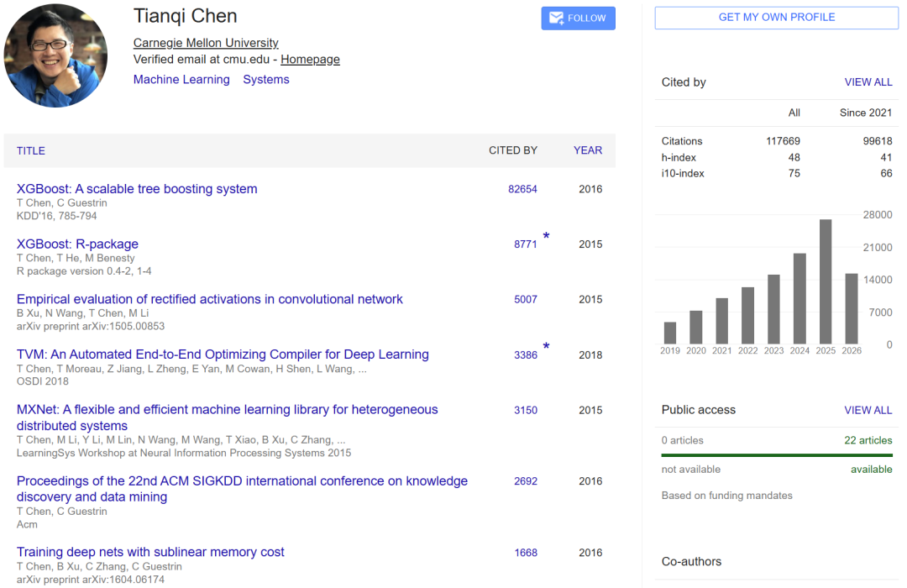The image size is (907, 588).
Task: Open XGBoost scalable tree boosting paper
Action: pyautogui.click(x=137, y=189)
